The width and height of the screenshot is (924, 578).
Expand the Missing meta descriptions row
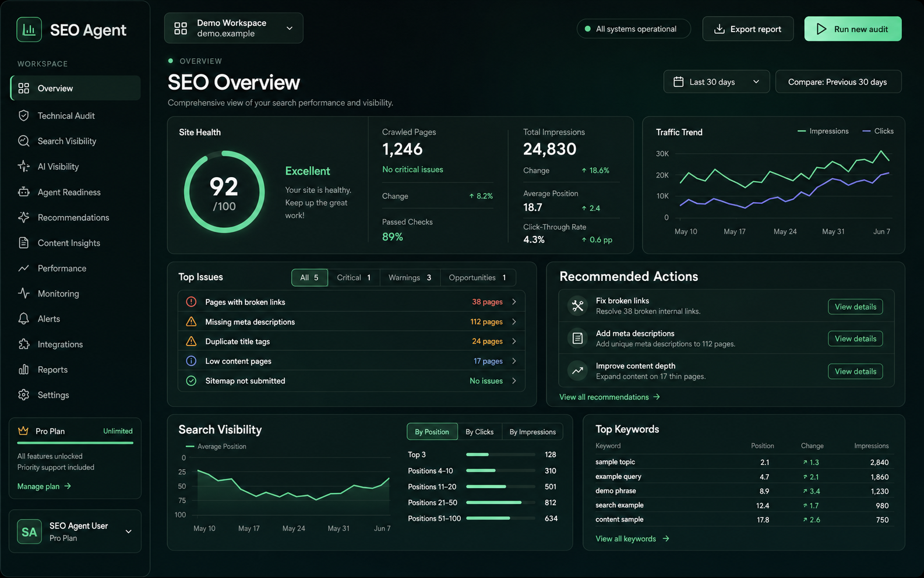pos(351,322)
